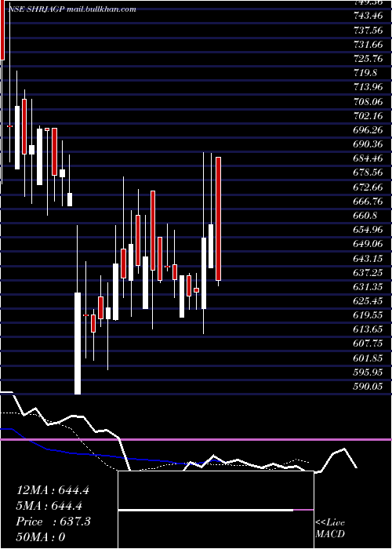Click the 731.66 price axis label
Viewport: 392px width, 549px height.
[x=366, y=44]
